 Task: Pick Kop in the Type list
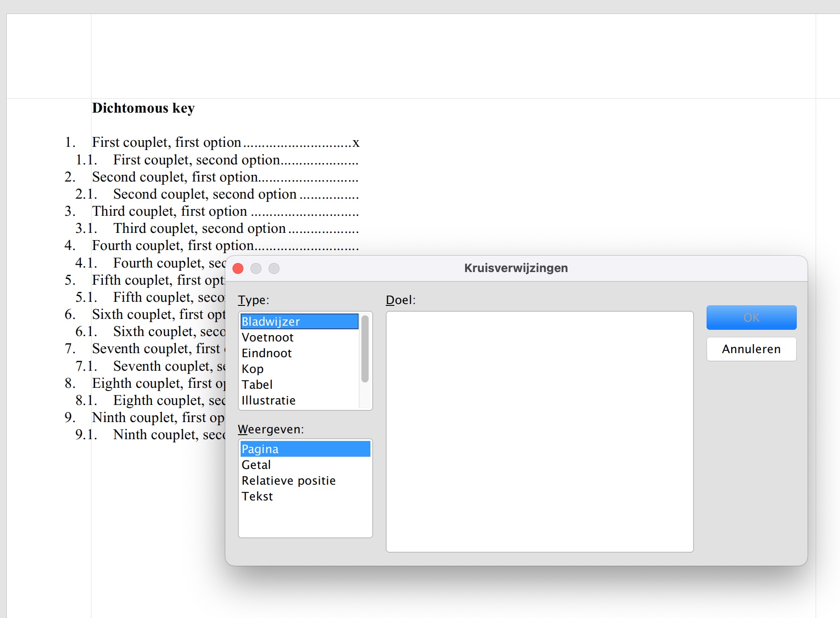(253, 369)
